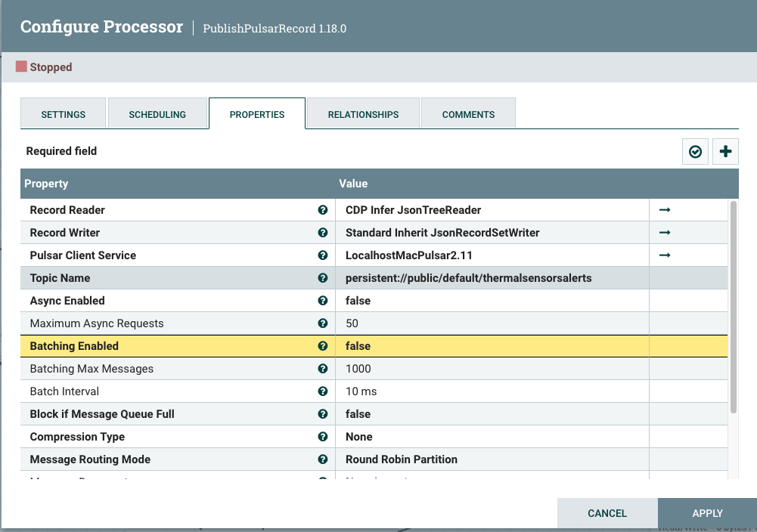
Task: Apply the processor configuration
Action: pos(707,513)
